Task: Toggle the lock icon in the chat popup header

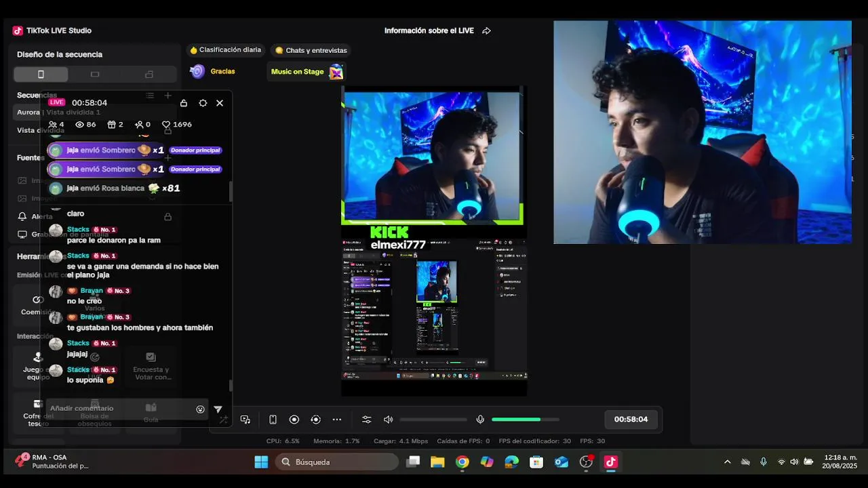Action: (184, 103)
